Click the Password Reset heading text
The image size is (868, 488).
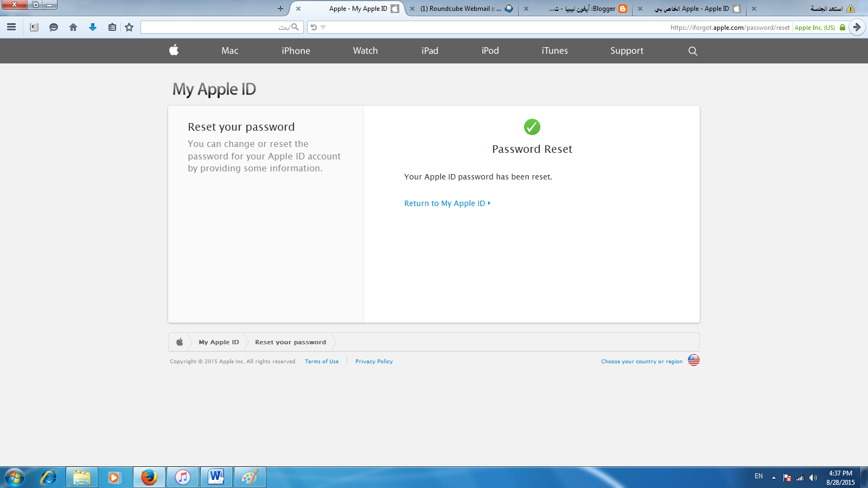[x=532, y=149]
